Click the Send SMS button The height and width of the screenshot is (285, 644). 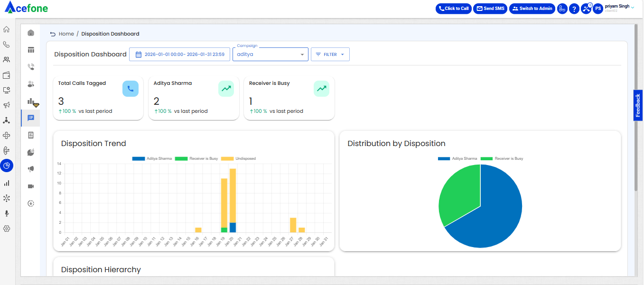click(x=490, y=9)
